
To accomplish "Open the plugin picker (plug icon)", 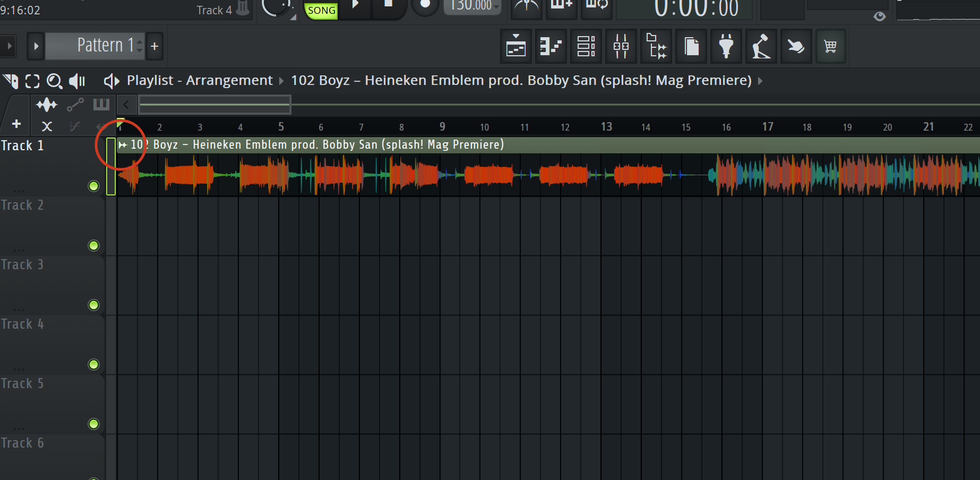I will tap(726, 47).
